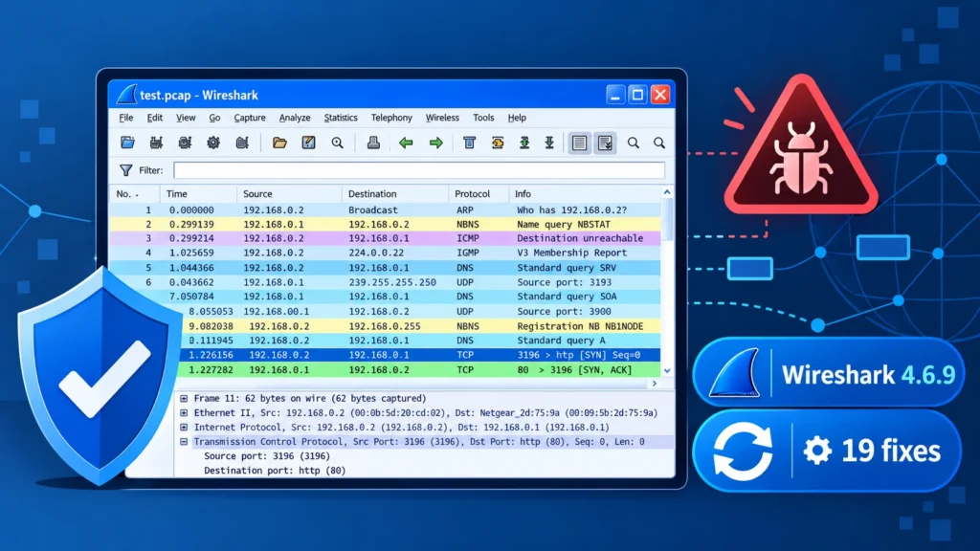Open the Analyze menu

pos(295,118)
